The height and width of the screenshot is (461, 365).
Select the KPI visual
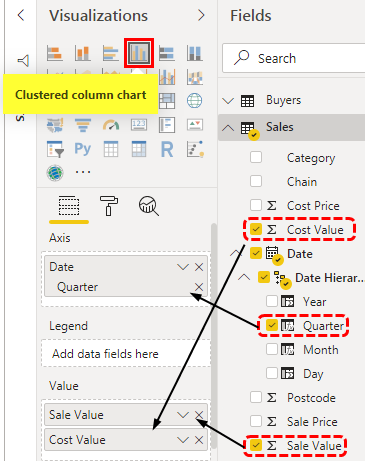click(x=195, y=125)
